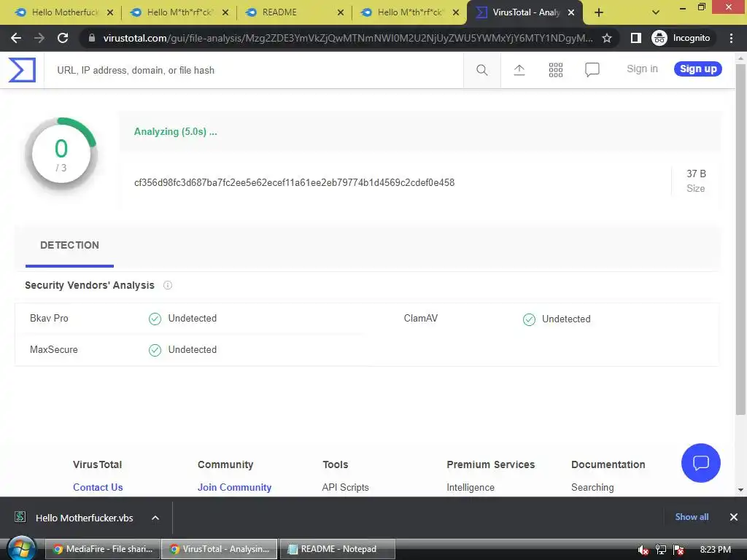The width and height of the screenshot is (747, 560).
Task: Click the upload file icon
Action: point(519,70)
